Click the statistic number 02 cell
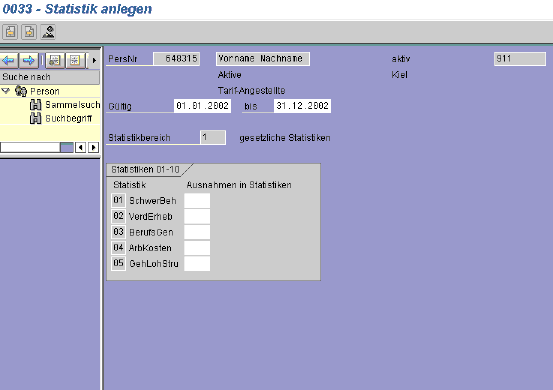This screenshot has height=390, width=553. point(118,216)
